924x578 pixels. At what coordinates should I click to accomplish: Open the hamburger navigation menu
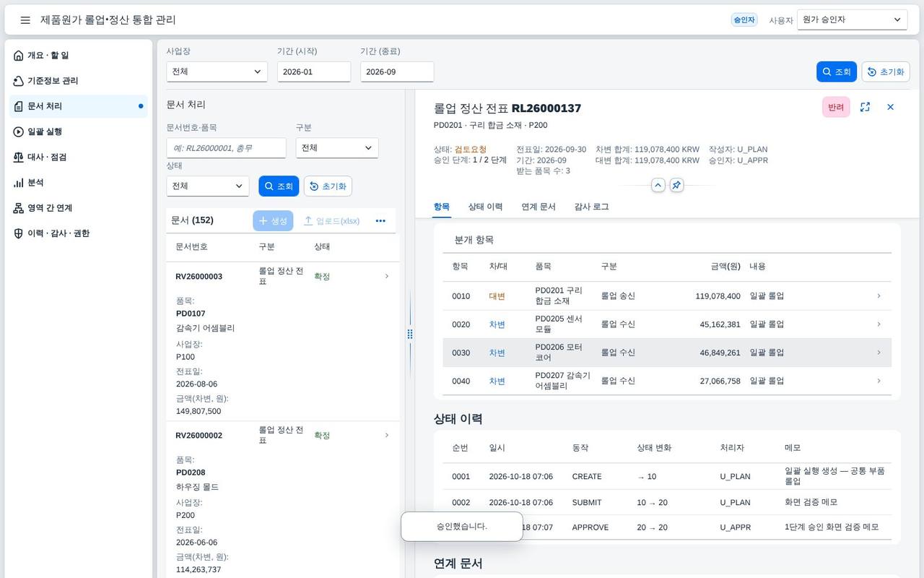[25, 20]
